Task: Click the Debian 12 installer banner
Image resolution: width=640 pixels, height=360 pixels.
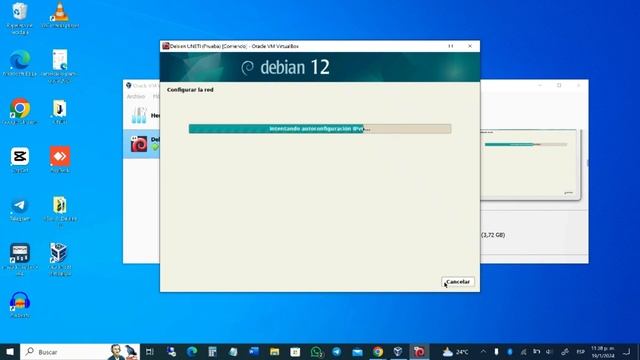Action: tap(320, 67)
